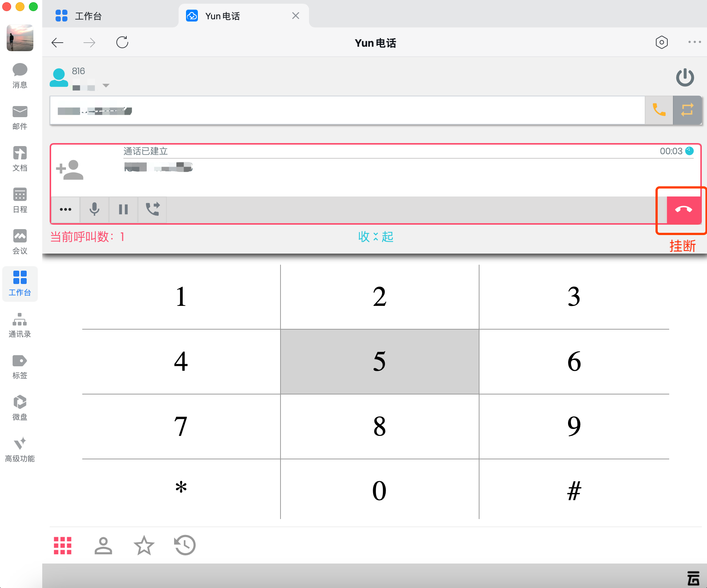Screen dimensions: 707x588
Task: Click the add participant icon
Action: coord(70,170)
